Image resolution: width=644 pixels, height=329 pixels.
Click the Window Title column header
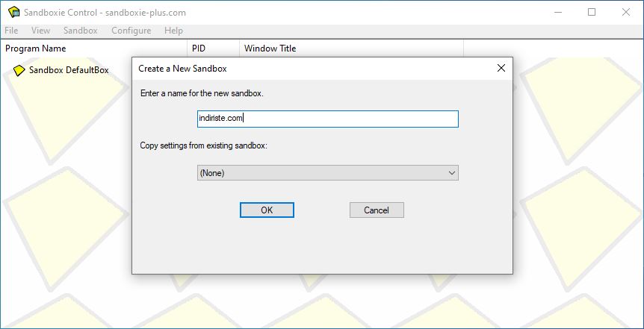352,48
